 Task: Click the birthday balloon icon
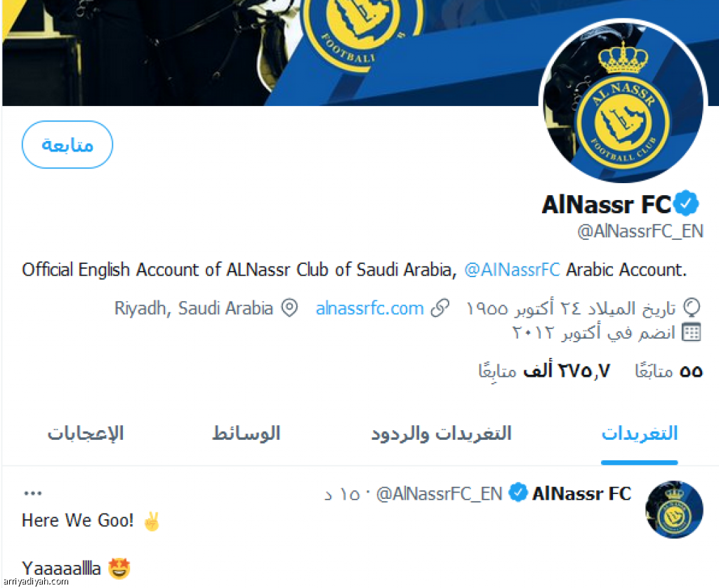(x=692, y=308)
